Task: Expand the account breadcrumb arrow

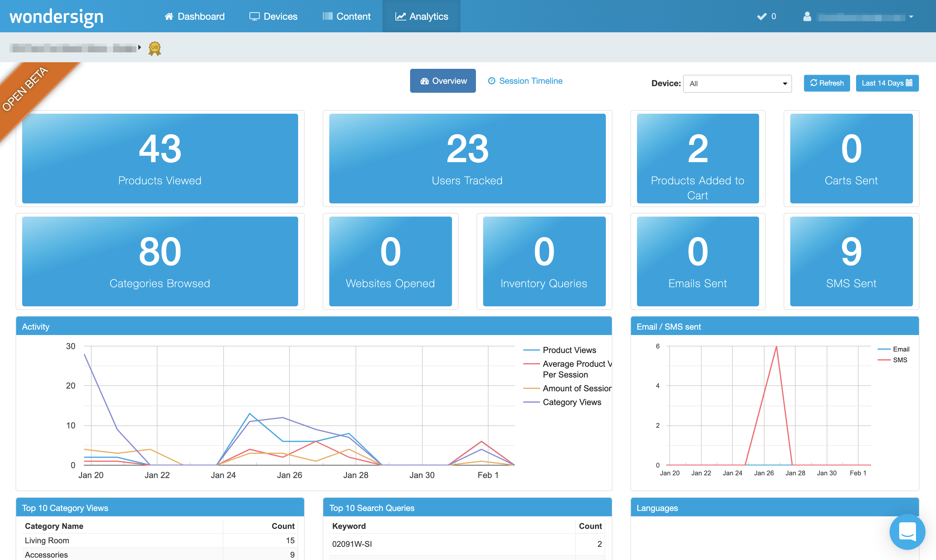Action: tap(139, 48)
